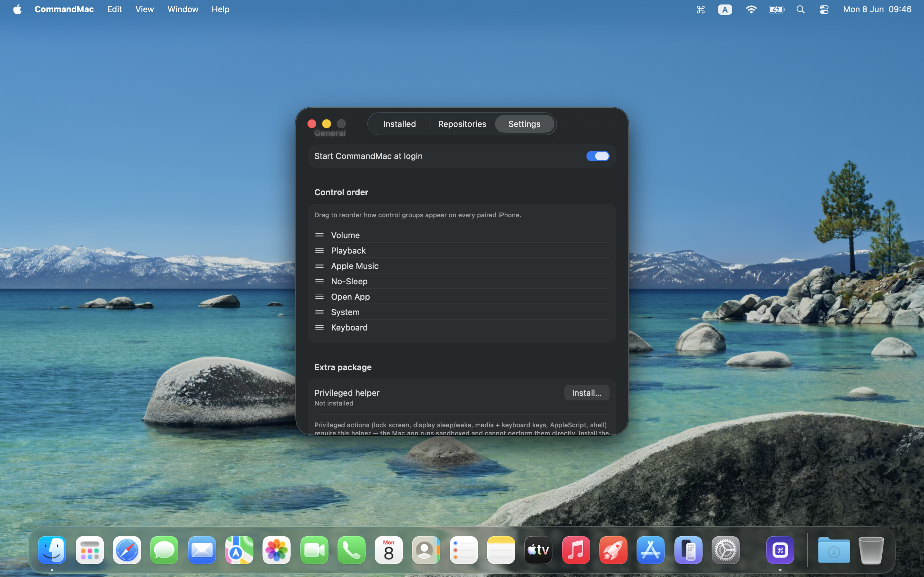Open CommandMac from the Dock
Image resolution: width=924 pixels, height=577 pixels.
[780, 550]
